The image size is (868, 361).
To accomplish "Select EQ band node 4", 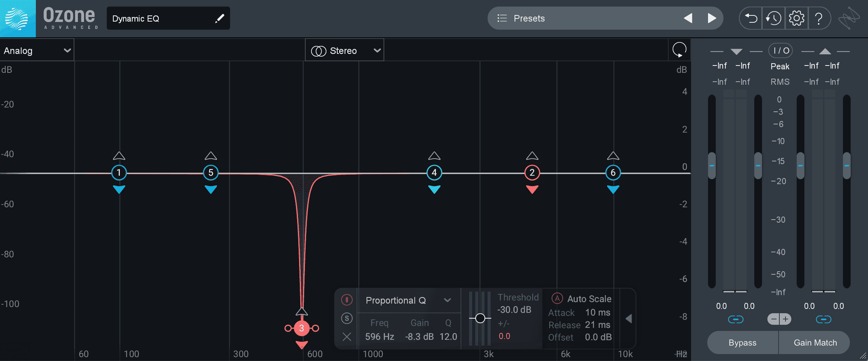I will point(434,173).
